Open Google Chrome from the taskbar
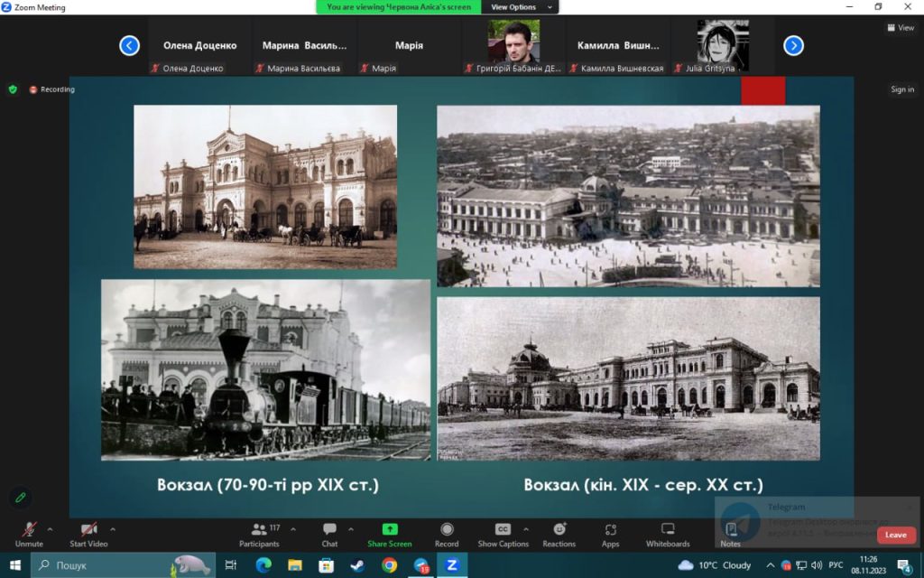This screenshot has height=578, width=924. click(389, 565)
